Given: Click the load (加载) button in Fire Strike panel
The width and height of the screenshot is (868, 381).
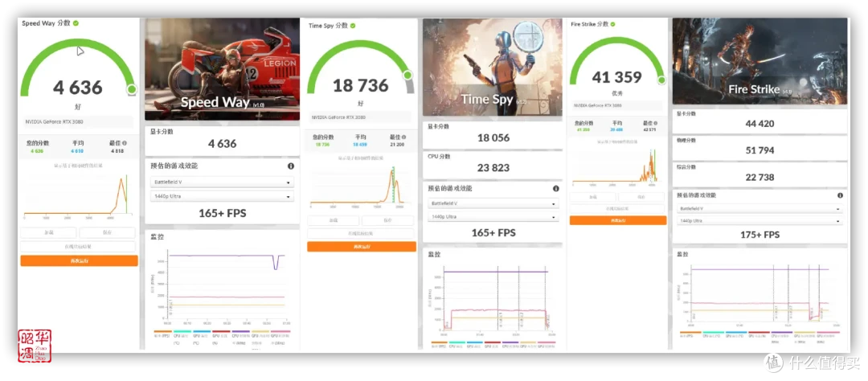Looking at the screenshot, I should 592,197.
